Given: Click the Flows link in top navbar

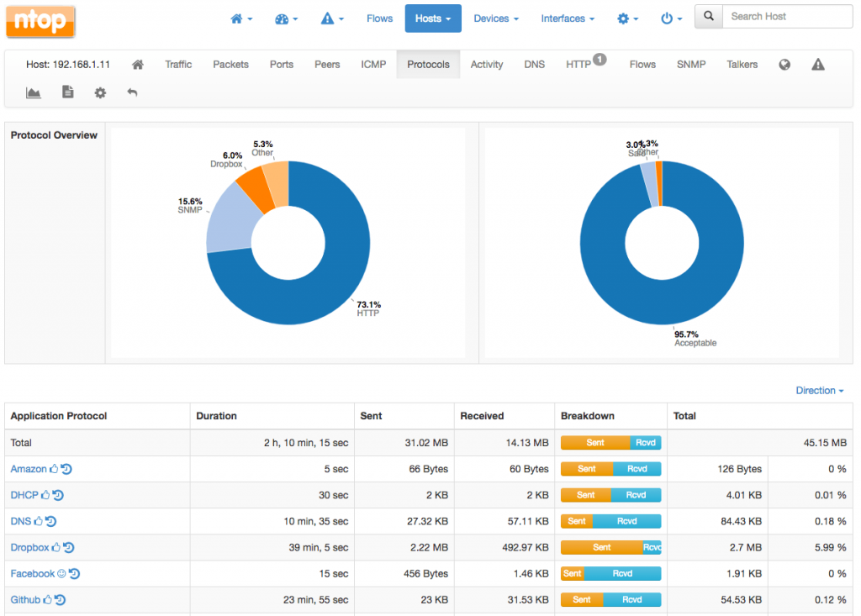Looking at the screenshot, I should pos(379,18).
